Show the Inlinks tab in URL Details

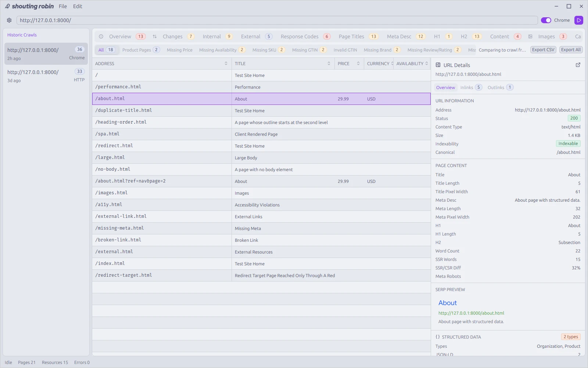tap(471, 87)
